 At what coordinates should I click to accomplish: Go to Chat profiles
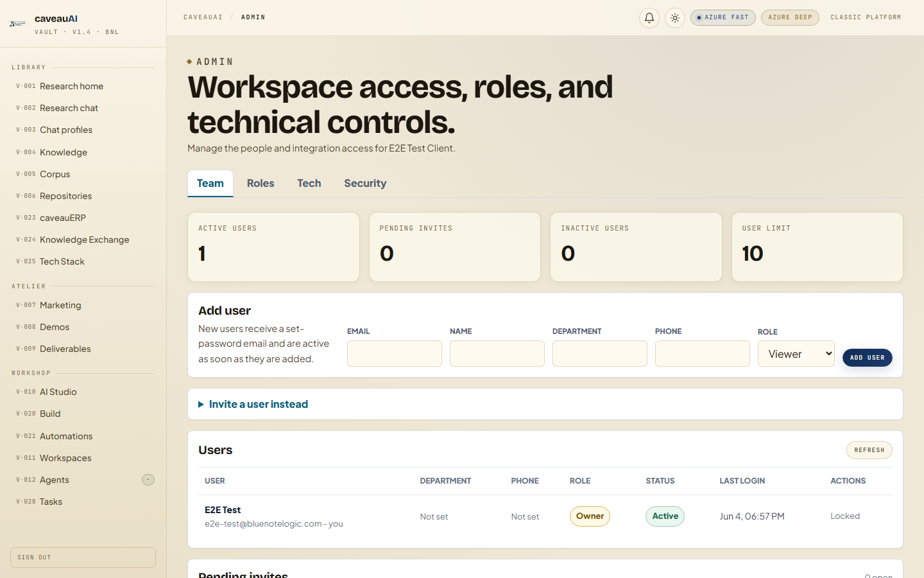tap(83, 130)
